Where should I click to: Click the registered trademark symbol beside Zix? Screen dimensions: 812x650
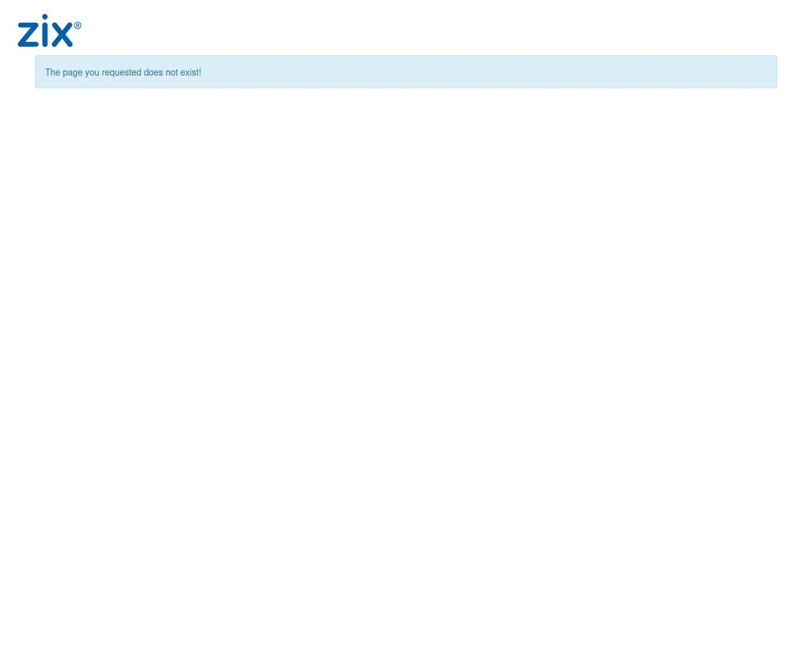(77, 25)
